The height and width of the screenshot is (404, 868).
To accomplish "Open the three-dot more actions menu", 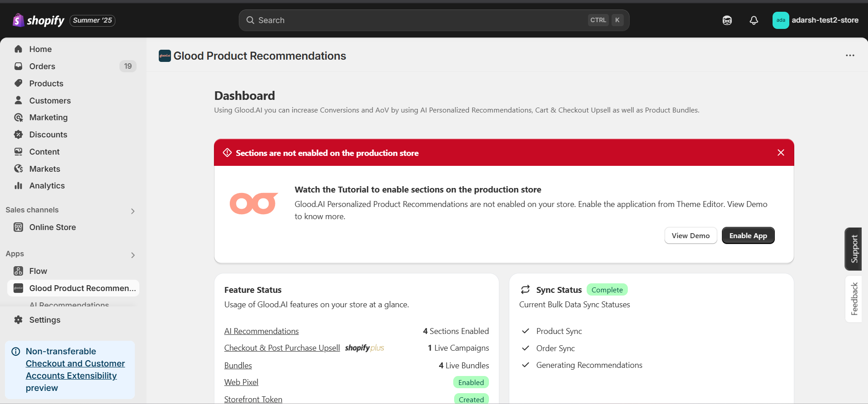I will tap(850, 56).
